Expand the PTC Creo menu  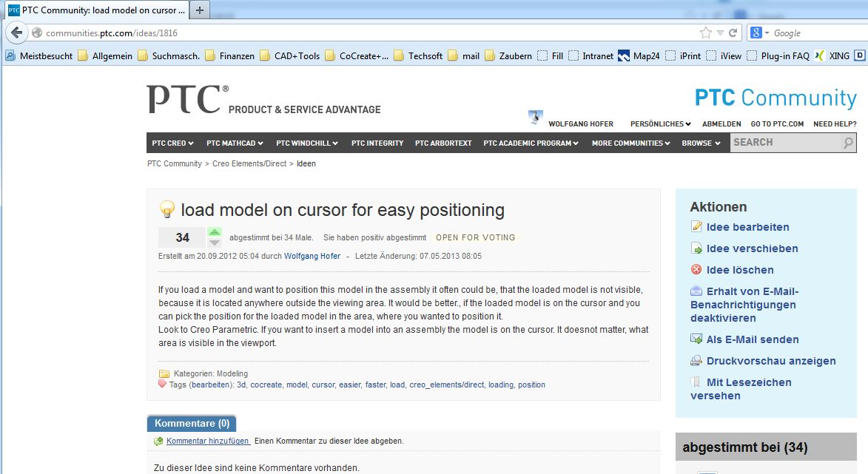[172, 143]
